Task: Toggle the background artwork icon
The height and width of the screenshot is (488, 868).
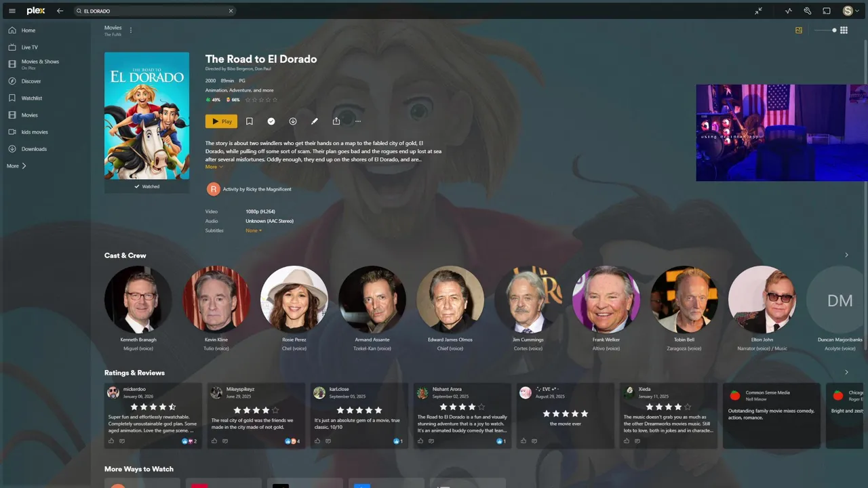Action: click(x=799, y=30)
